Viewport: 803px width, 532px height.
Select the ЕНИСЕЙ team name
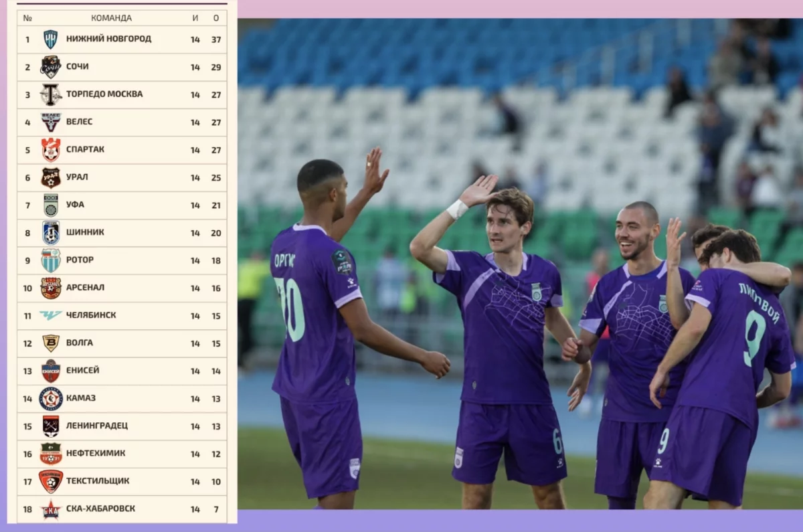[82, 370]
